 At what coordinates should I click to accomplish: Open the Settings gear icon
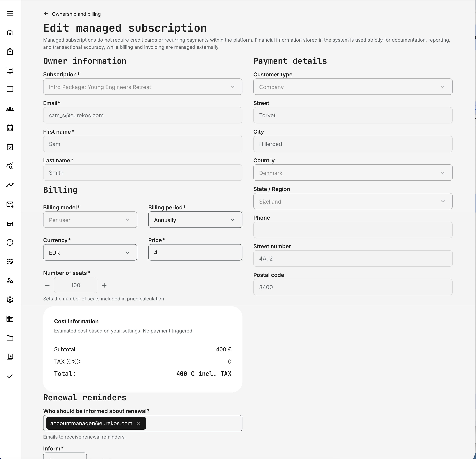click(x=10, y=300)
